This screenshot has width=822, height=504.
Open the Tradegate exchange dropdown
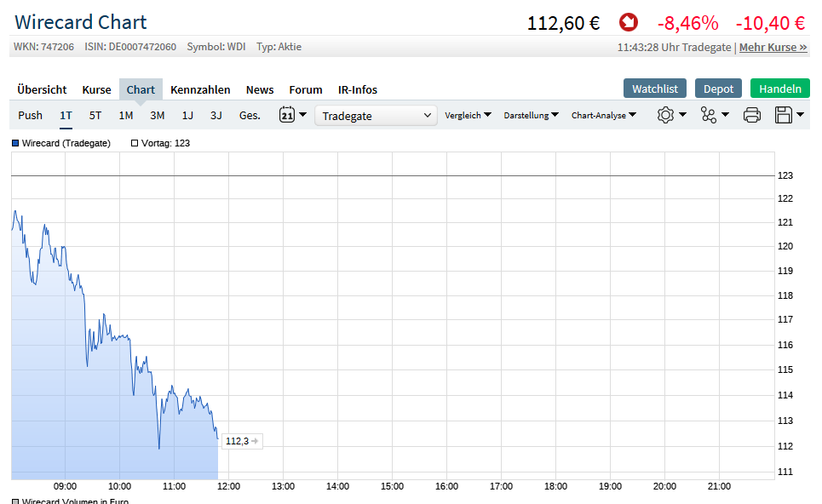pyautogui.click(x=376, y=116)
